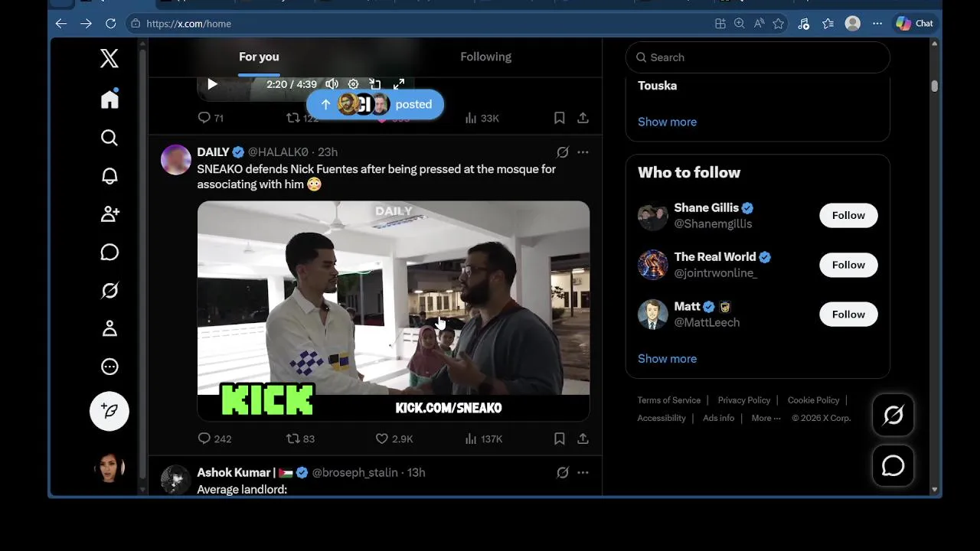Click the X logo in the sidebar
Screen dimensions: 980x551
(x=109, y=58)
